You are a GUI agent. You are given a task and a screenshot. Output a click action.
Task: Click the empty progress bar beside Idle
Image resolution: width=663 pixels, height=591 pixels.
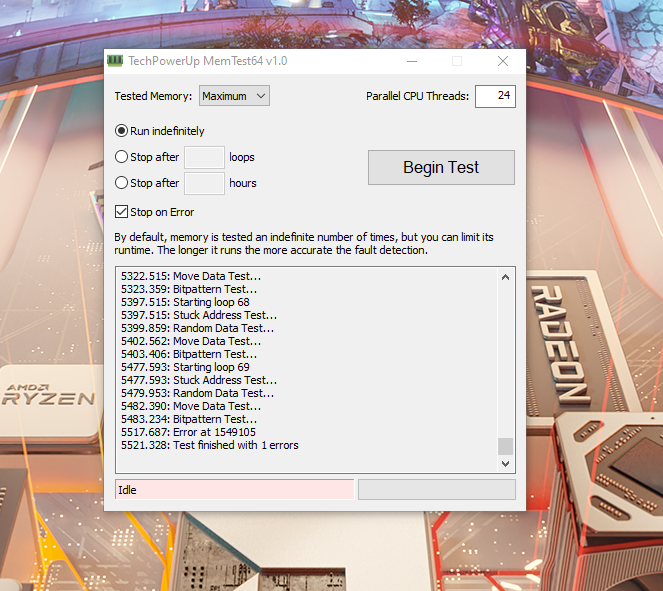(x=437, y=490)
